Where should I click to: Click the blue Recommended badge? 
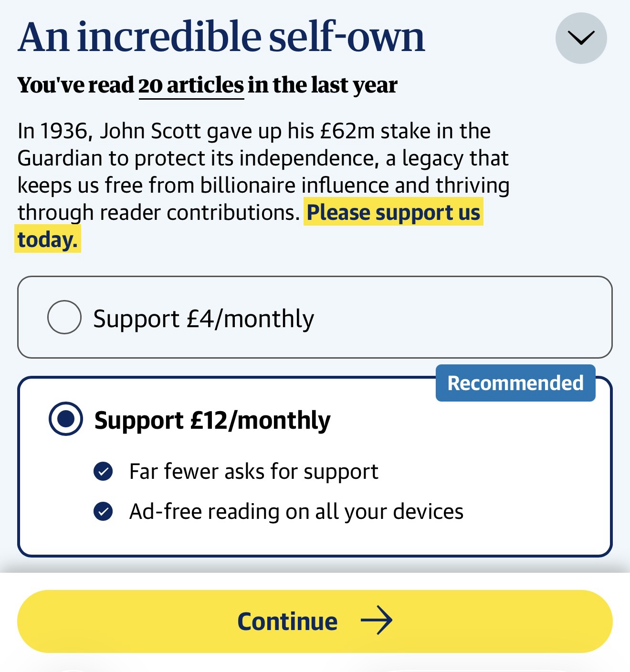515,383
